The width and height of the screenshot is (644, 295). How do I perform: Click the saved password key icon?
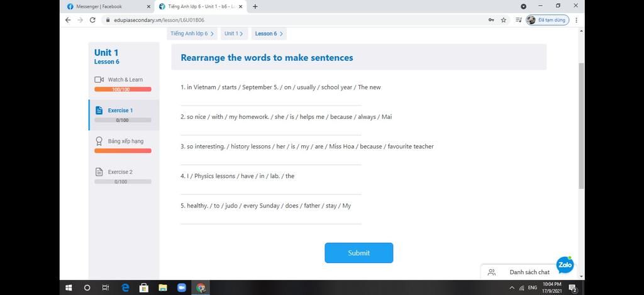pyautogui.click(x=491, y=19)
